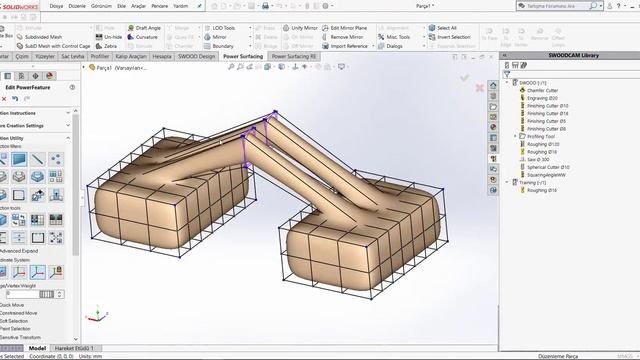Click the Draft Angle tool
640x360 pixels.
tap(144, 28)
